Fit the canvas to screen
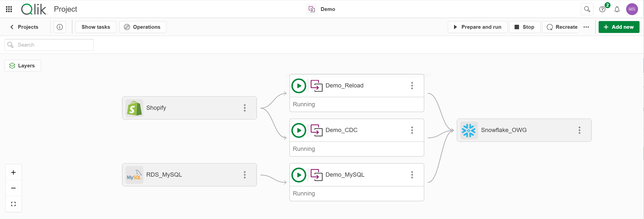Viewport: 644px width, 219px height. coord(13,204)
